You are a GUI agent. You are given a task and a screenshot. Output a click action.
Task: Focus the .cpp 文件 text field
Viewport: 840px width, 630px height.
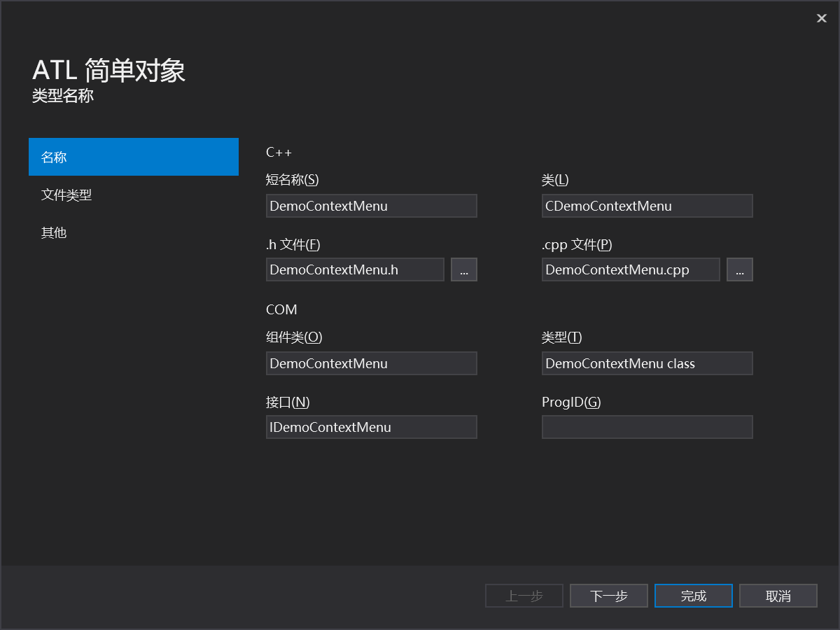(630, 269)
